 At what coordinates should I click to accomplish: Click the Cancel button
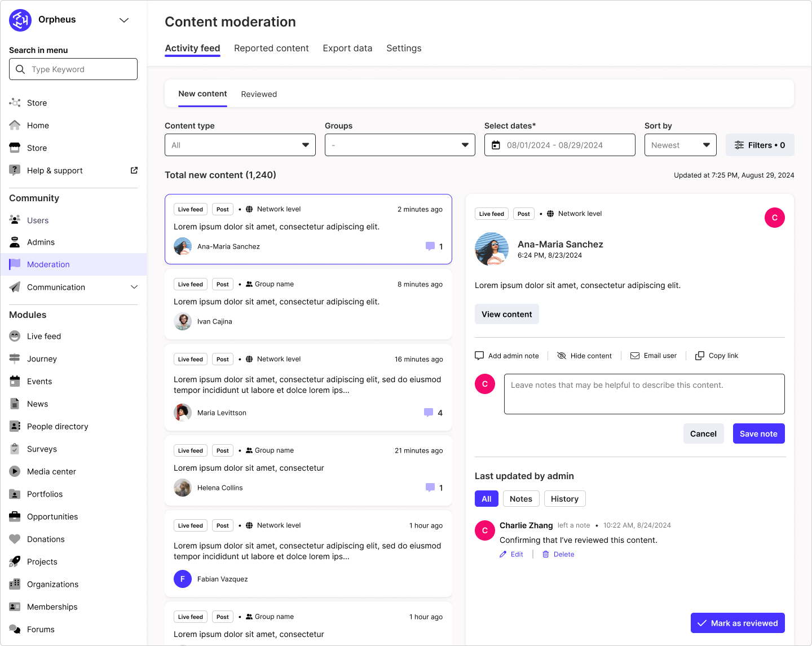click(x=703, y=433)
